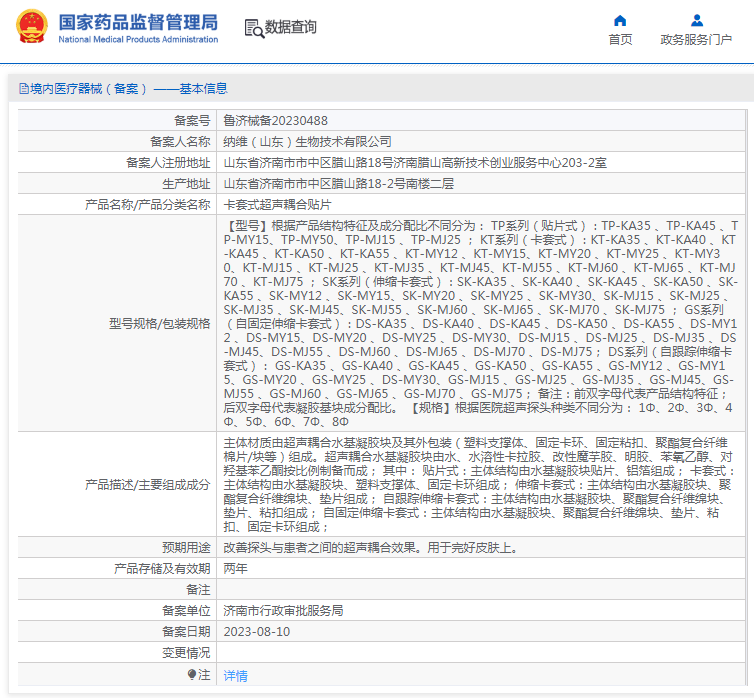
Task: Click the 备案人名称 row label
Action: click(x=180, y=142)
